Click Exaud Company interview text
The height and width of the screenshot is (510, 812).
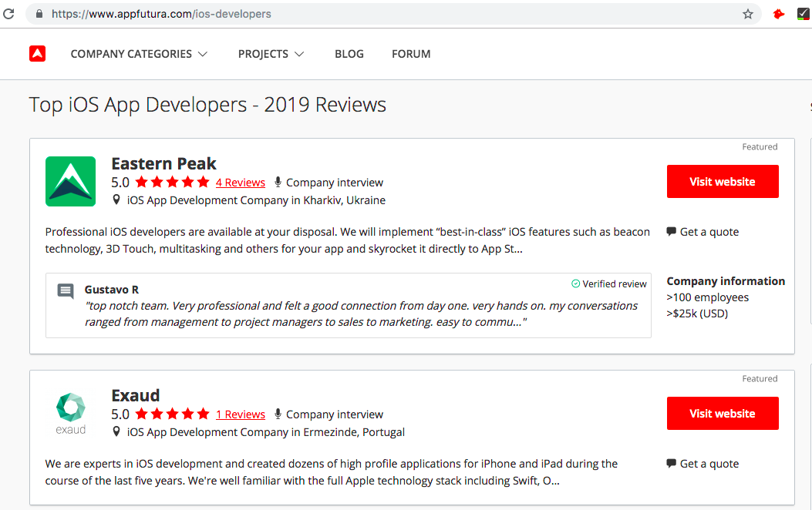pos(335,414)
